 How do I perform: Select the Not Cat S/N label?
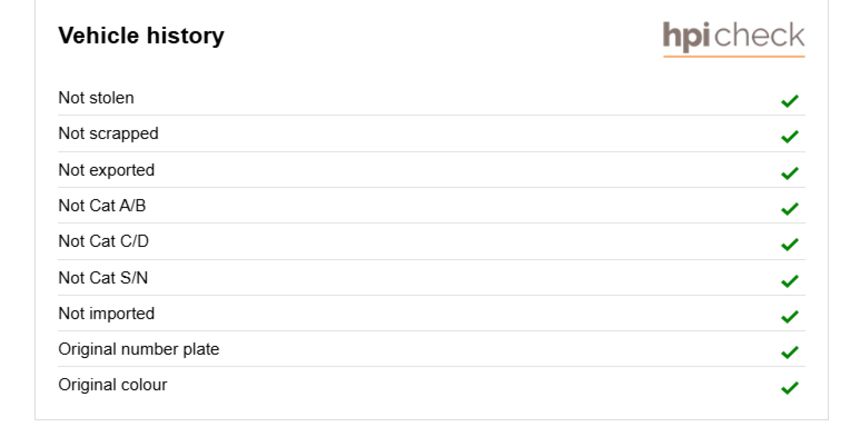tap(103, 277)
